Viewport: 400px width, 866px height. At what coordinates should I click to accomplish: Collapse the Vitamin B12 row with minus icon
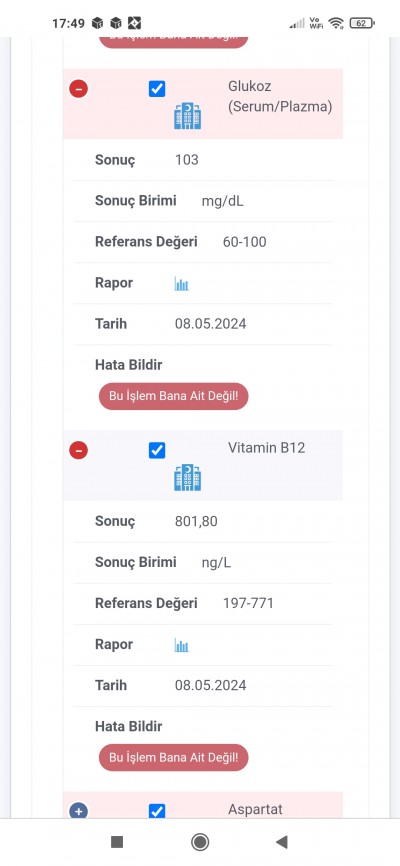[x=78, y=450]
